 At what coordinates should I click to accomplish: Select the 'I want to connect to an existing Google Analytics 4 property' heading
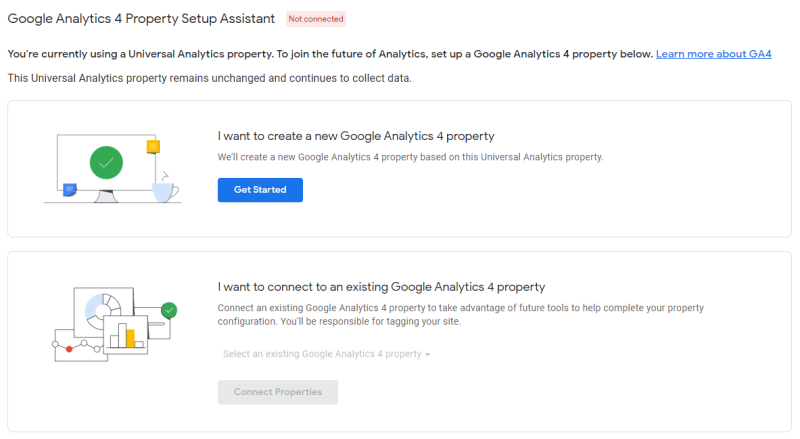(x=382, y=287)
